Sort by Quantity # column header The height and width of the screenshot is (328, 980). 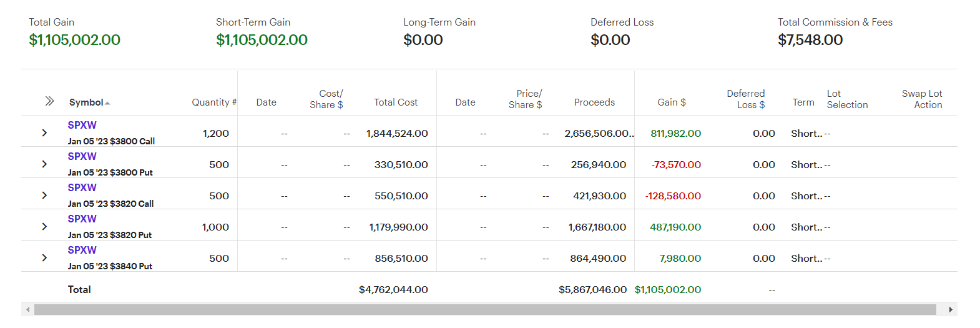(x=213, y=102)
